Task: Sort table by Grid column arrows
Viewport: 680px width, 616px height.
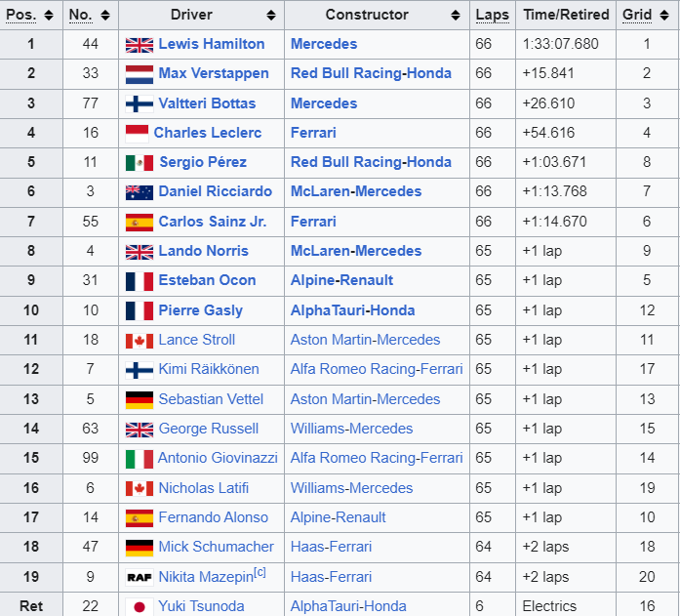Action: (x=664, y=16)
